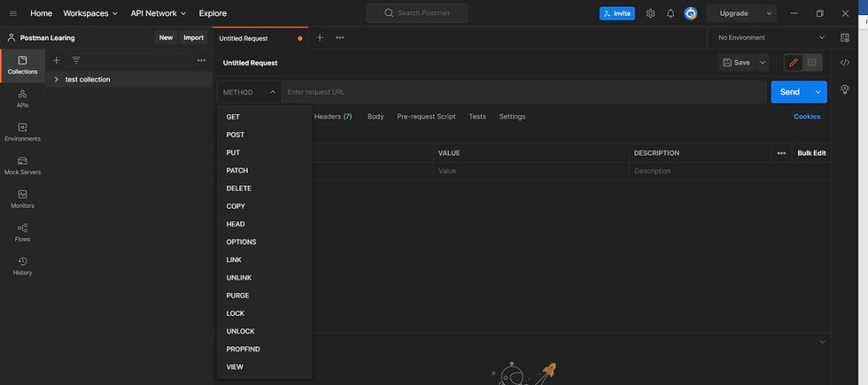Screen dimensions: 868x385
Task: Collapse the response panel chevron
Action: (x=822, y=343)
